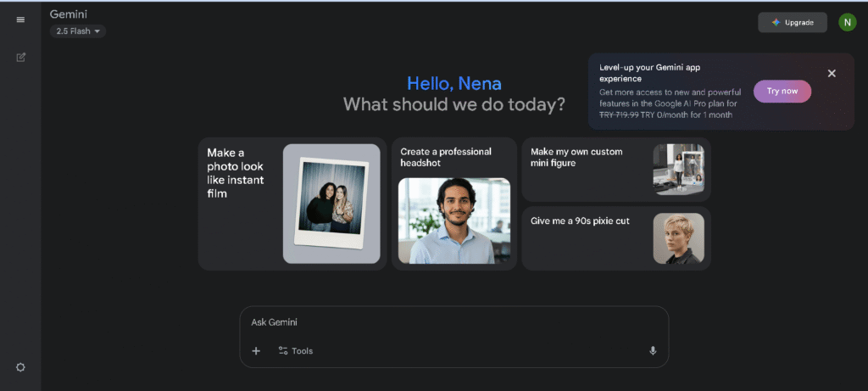Open settings gear in sidebar
Screen dimensions: 868x391
(x=20, y=367)
